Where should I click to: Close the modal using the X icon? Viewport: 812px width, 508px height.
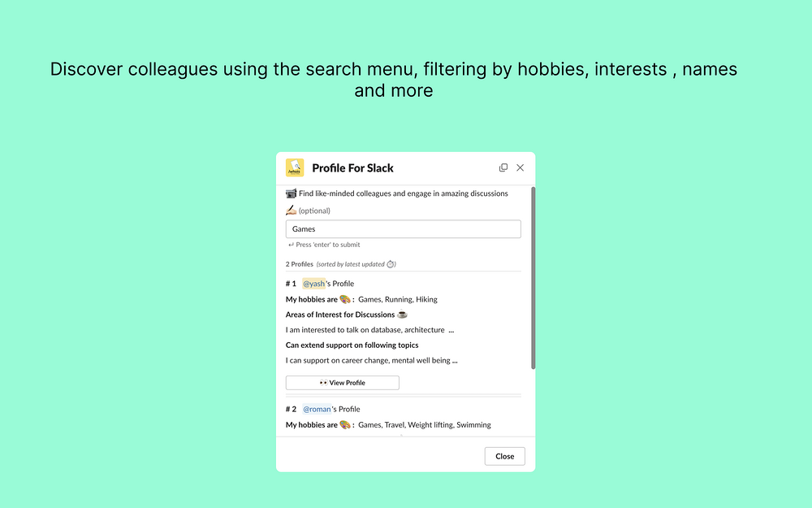[x=520, y=167]
